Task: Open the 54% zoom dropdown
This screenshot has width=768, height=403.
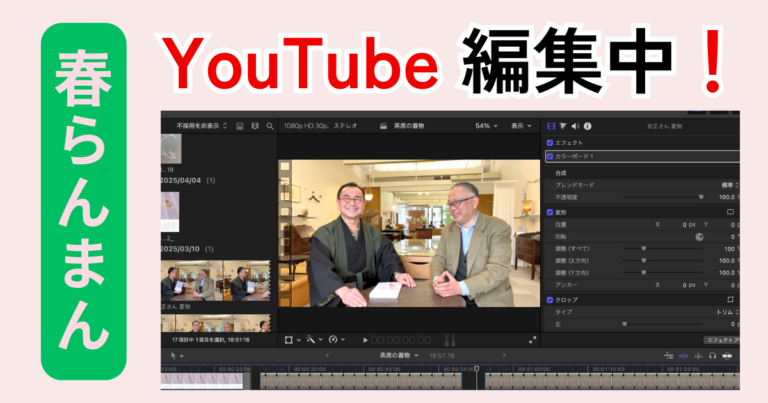Action: click(486, 126)
